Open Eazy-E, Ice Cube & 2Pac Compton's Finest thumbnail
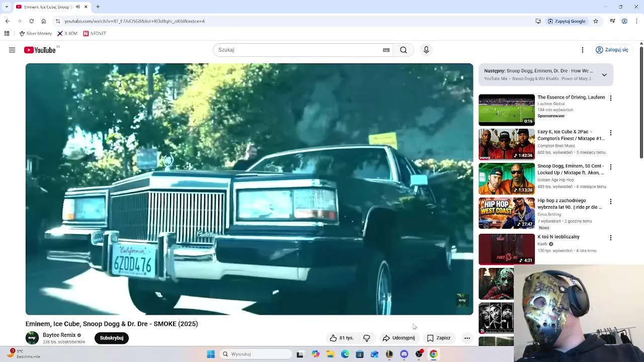Image resolution: width=644 pixels, height=362 pixels. 507,144
